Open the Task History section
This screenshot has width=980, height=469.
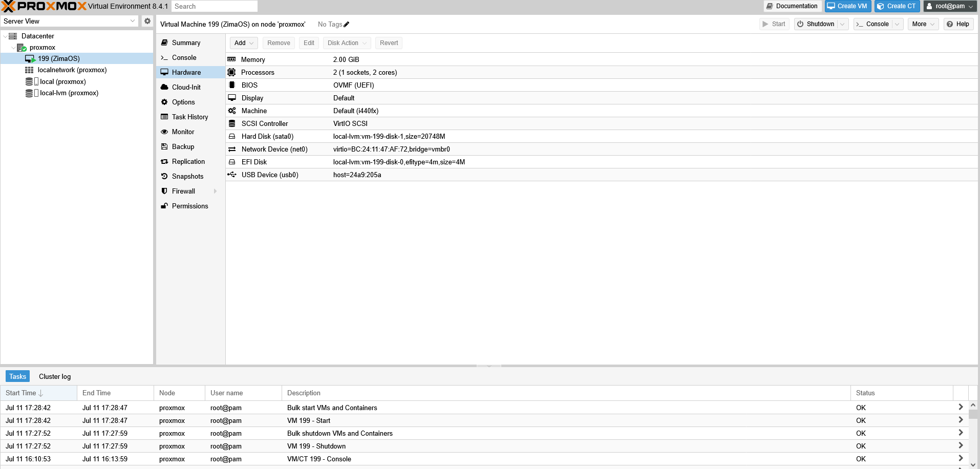click(x=190, y=117)
